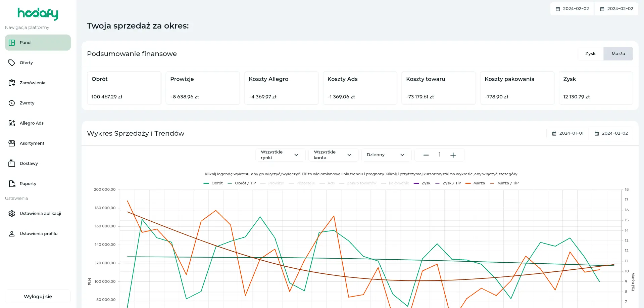Click the Koszty towaru summary card
The height and width of the screenshot is (308, 644).
[x=439, y=88]
